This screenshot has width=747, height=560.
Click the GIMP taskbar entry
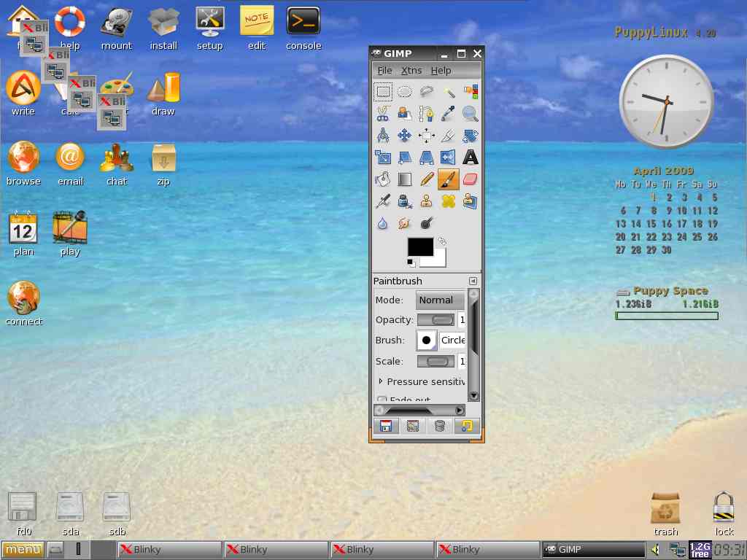(594, 550)
